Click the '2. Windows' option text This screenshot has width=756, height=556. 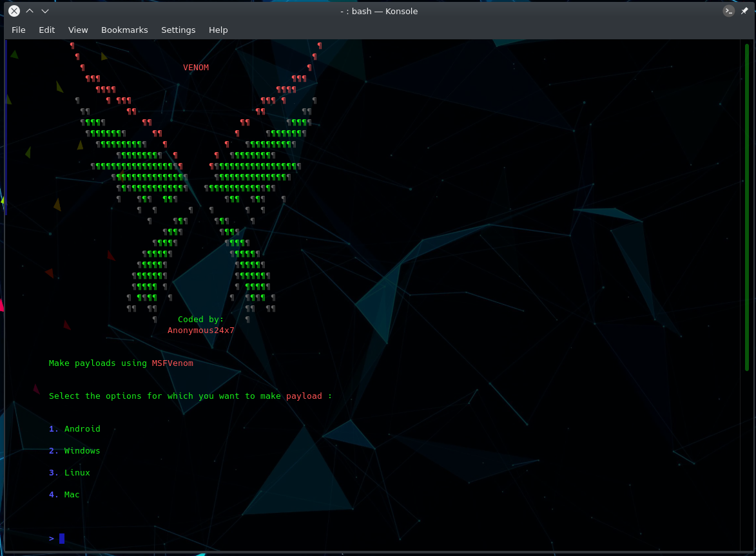[75, 450]
